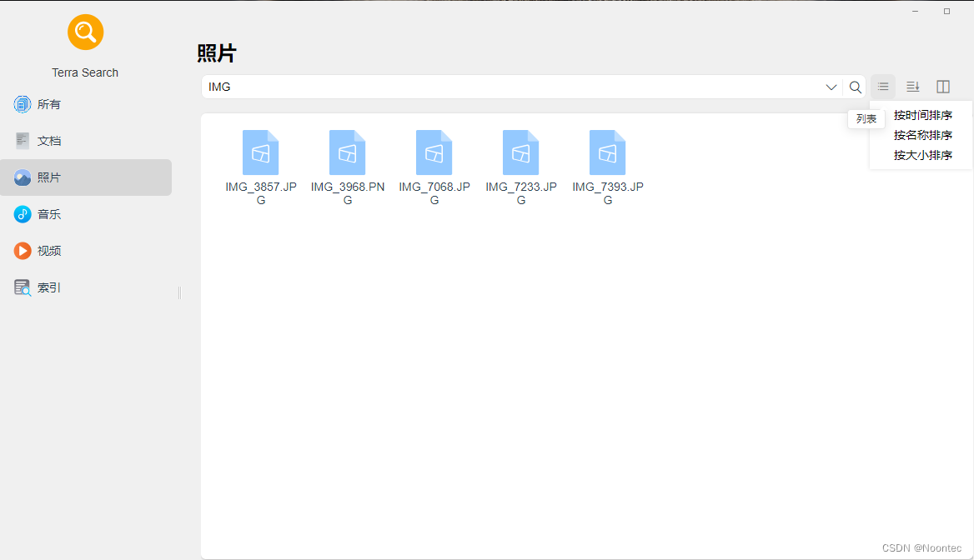Choose 按大小排序 sort by size
Screen dimensions: 974x560
pyautogui.click(x=922, y=155)
